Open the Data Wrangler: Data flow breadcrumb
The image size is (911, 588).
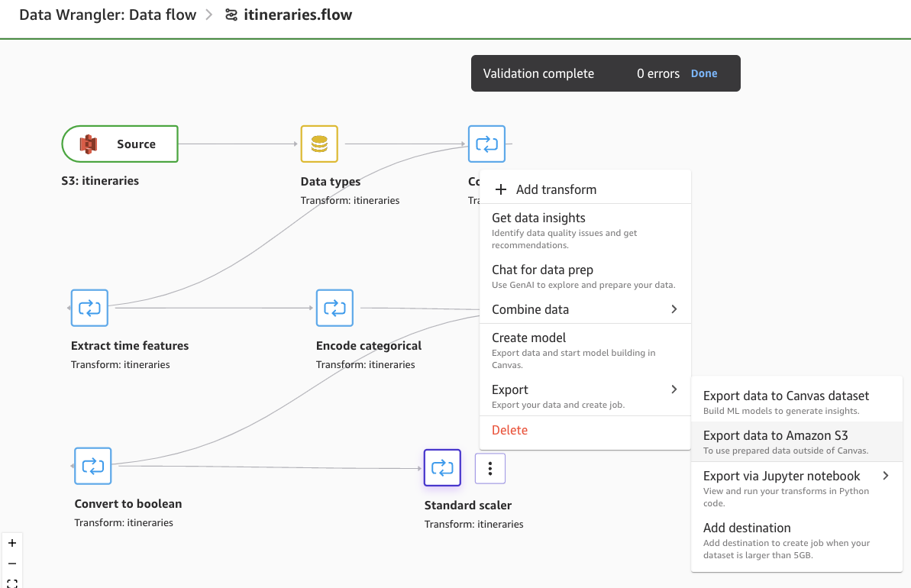point(108,15)
